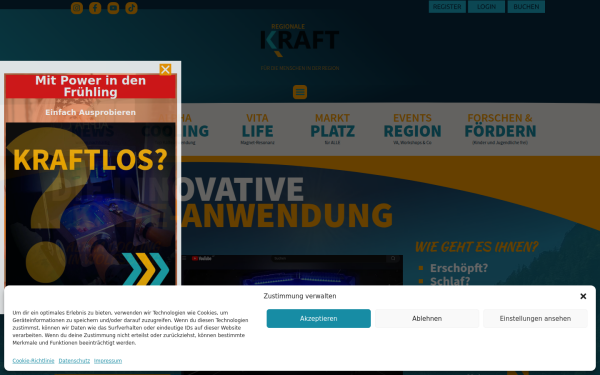Open the MARKT PLATZ menu item
This screenshot has width=600, height=375.
pos(332,129)
